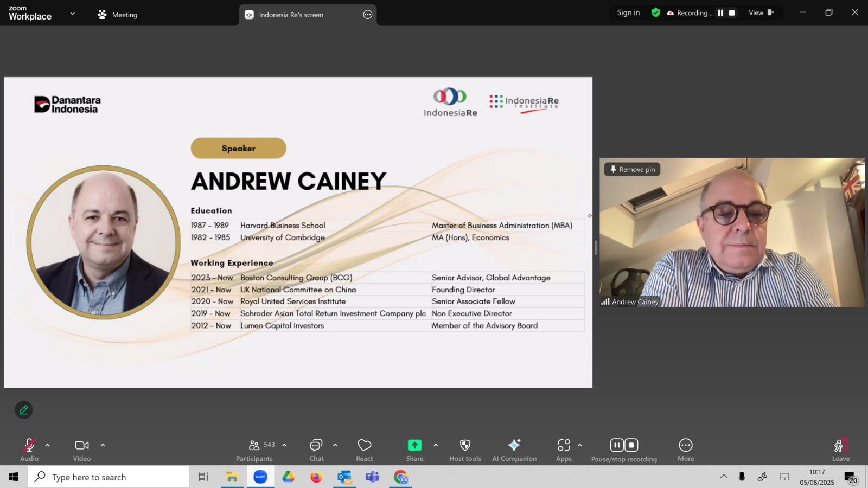Viewport: 868px width, 488px height.
Task: Open the Chat panel icon
Action: (316, 445)
